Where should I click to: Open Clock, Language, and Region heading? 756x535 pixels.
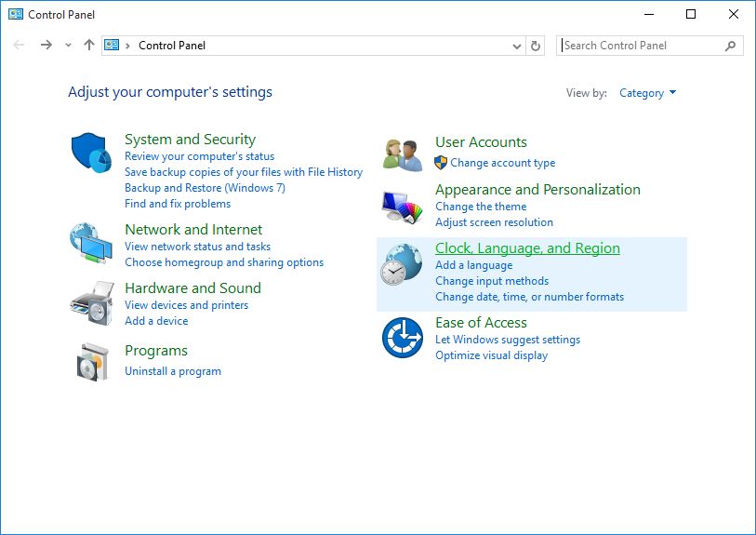click(x=527, y=248)
